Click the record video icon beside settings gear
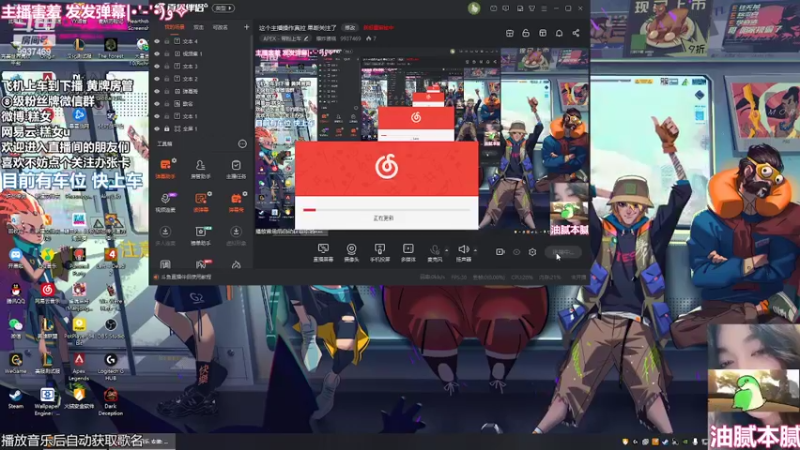The image size is (800, 450). pos(500,252)
